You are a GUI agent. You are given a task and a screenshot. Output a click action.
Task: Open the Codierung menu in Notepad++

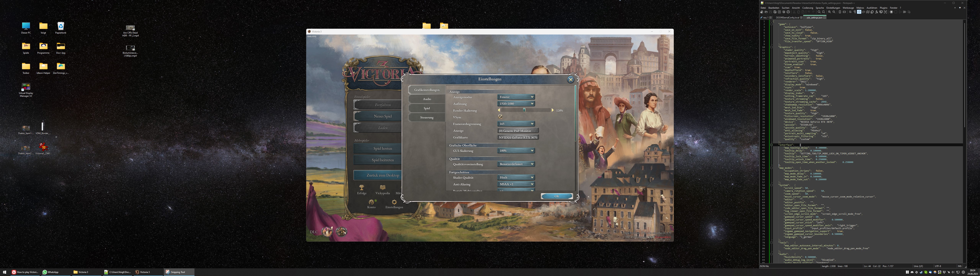click(x=808, y=8)
